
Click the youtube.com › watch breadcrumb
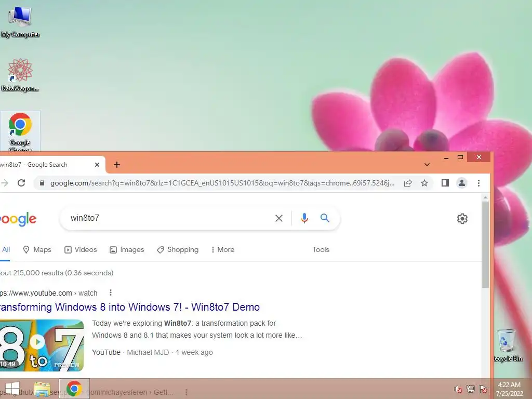point(48,293)
